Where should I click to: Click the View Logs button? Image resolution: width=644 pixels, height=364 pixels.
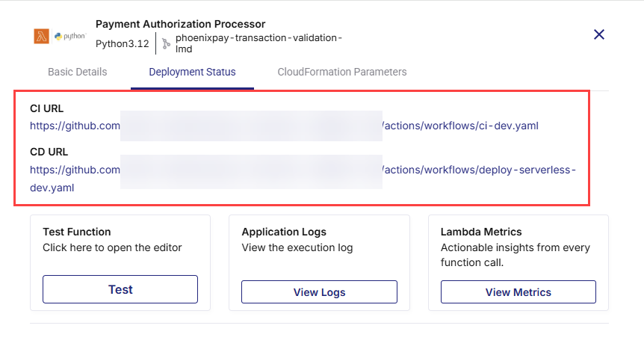(x=319, y=292)
